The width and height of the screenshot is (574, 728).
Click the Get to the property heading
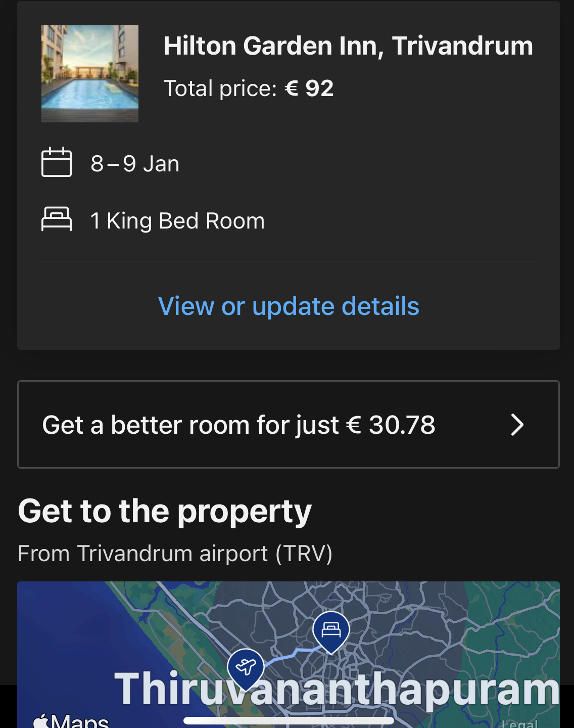point(165,511)
